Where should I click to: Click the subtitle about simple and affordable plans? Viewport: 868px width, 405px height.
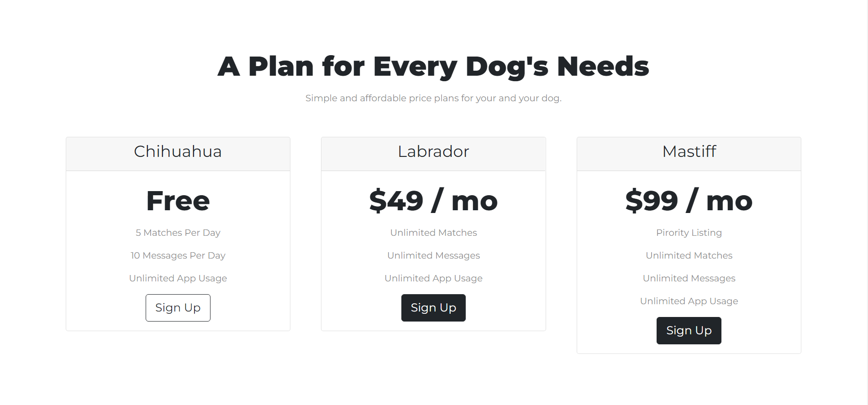coord(433,98)
